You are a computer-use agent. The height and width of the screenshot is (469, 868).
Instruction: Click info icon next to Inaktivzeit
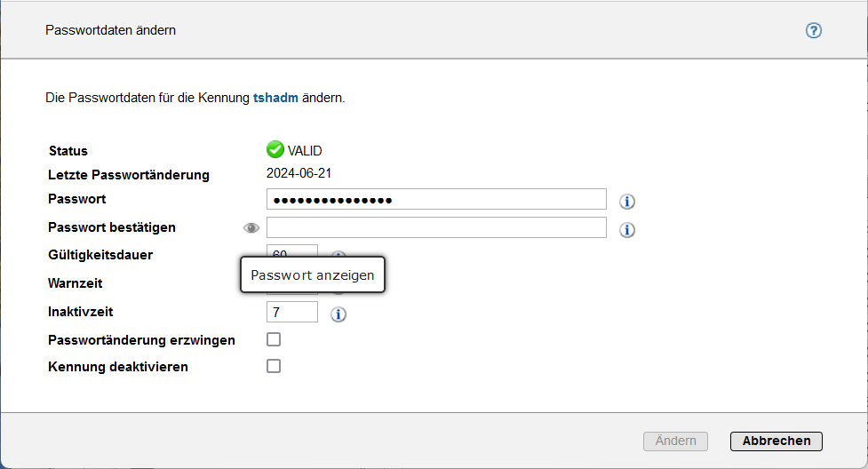(x=338, y=314)
